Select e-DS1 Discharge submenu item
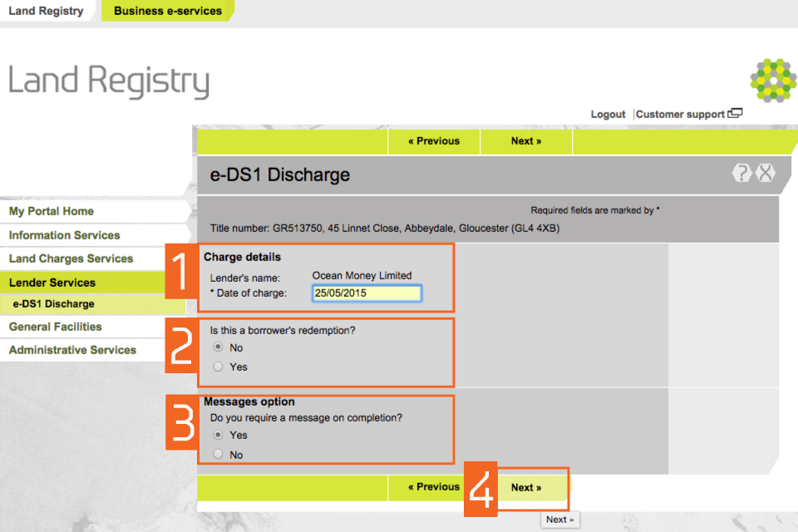The height and width of the screenshot is (532, 798). (53, 304)
